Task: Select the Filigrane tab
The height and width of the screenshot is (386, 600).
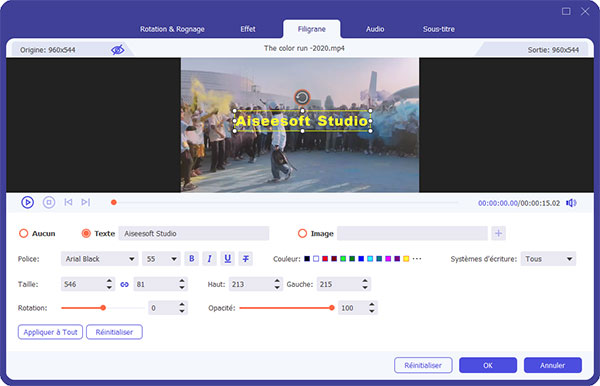Action: pyautogui.click(x=311, y=29)
